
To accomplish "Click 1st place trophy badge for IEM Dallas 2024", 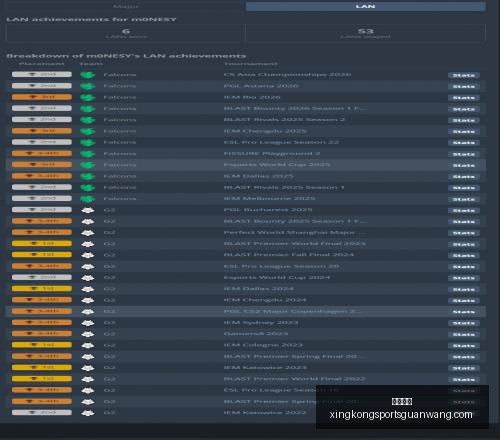I will point(42,288).
